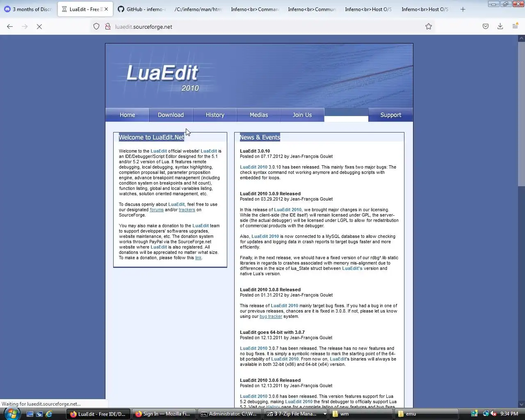Switch to the Discord tab
Screen dimensions: 525x420
[29, 9]
